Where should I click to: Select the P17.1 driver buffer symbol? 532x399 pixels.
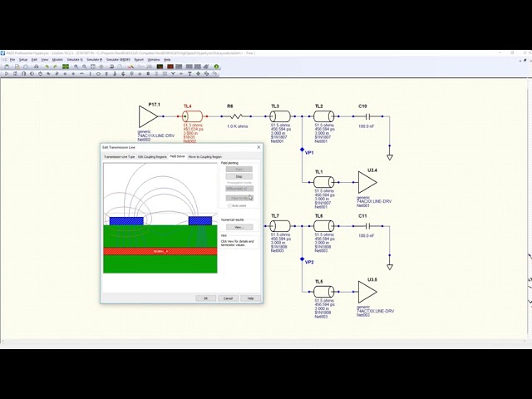point(148,116)
